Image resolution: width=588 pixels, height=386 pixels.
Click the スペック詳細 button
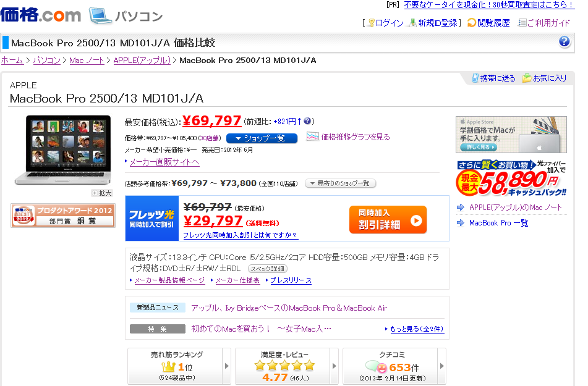point(268,269)
